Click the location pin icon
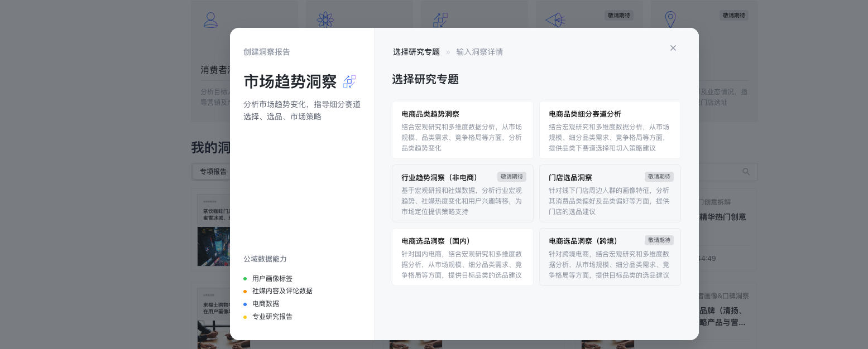 tap(670, 20)
